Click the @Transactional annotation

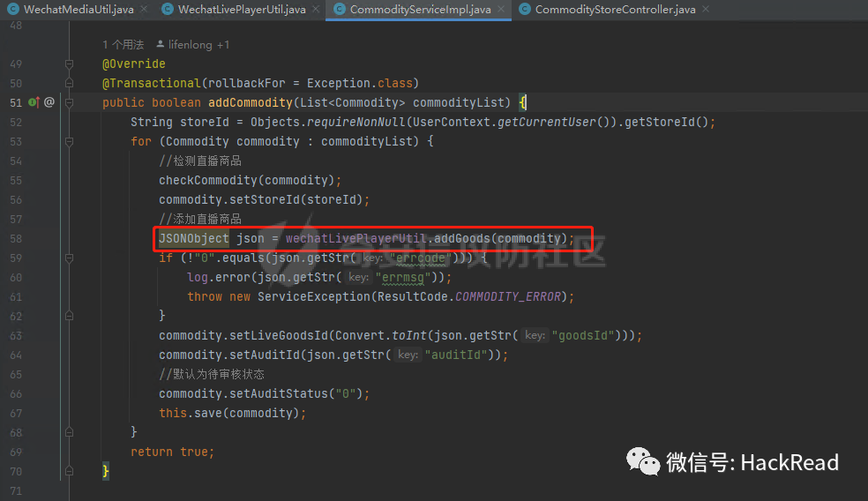tap(152, 83)
